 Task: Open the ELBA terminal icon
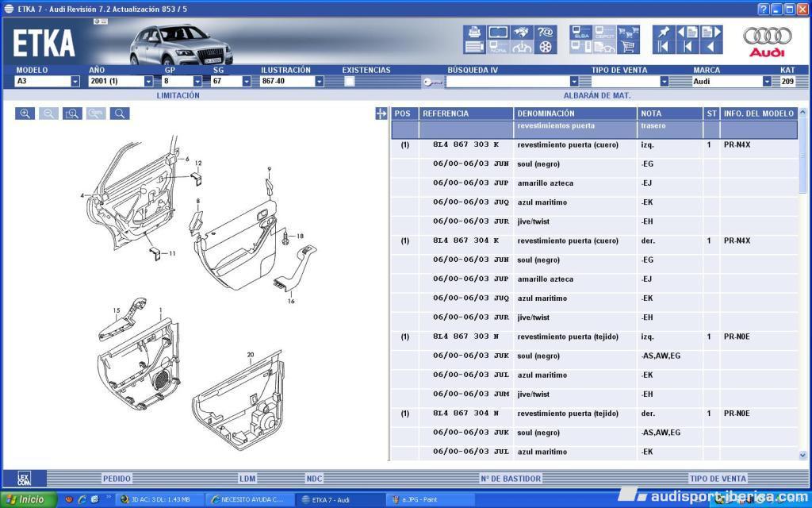pyautogui.click(x=580, y=32)
